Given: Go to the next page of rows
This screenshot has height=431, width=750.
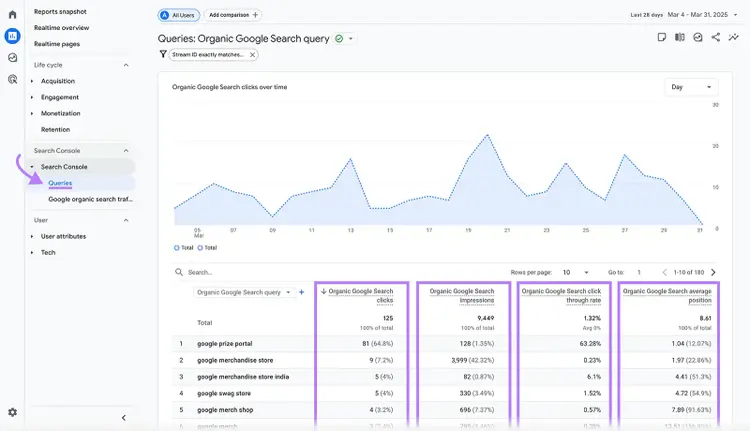Looking at the screenshot, I should 713,272.
